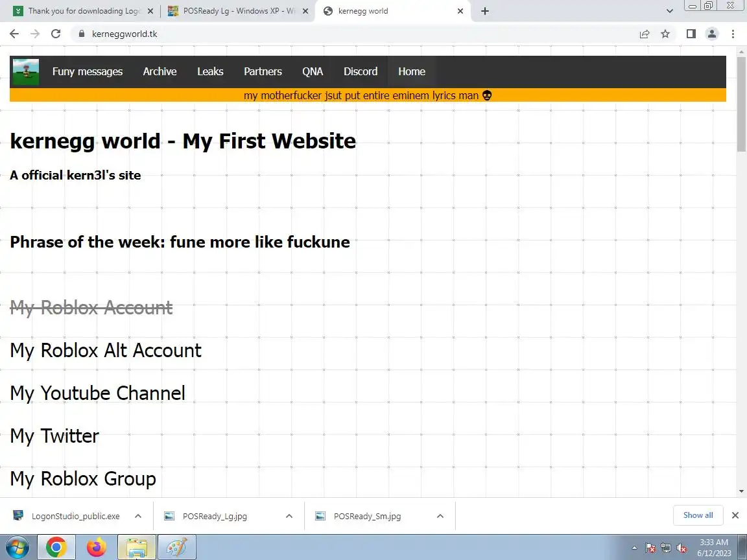Open the Archive nav item
Image resolution: width=747 pixels, height=560 pixels.
tap(160, 71)
